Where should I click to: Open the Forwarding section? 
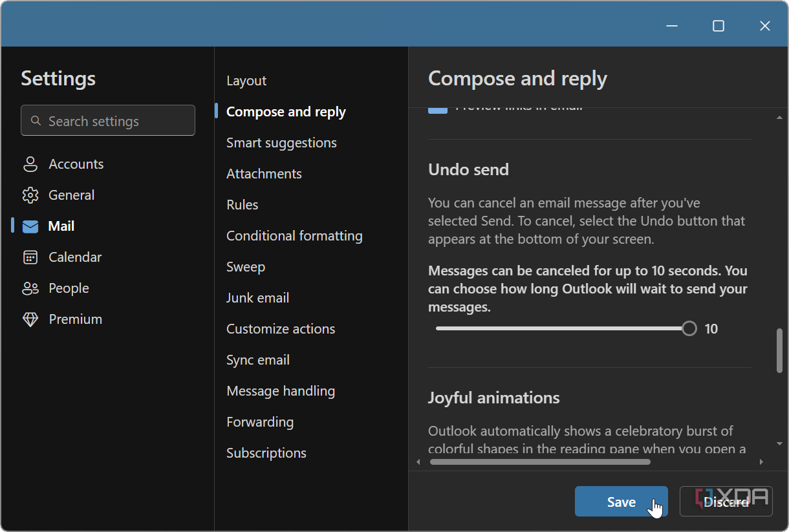(260, 422)
